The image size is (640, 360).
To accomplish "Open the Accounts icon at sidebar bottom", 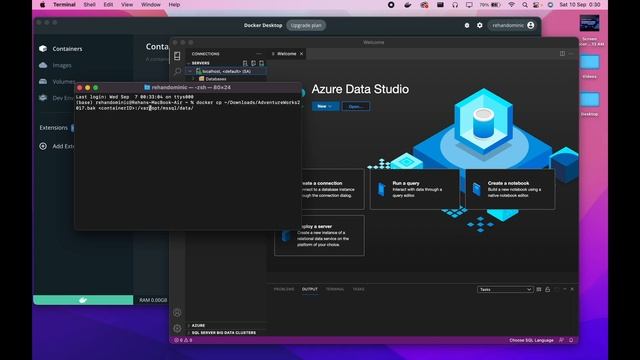I will [177, 313].
